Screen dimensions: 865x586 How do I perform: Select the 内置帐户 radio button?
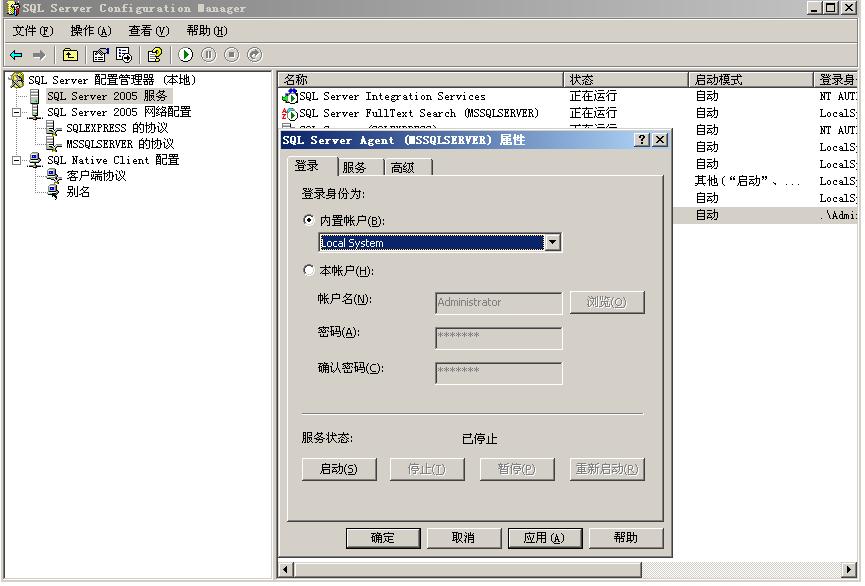tap(309, 220)
